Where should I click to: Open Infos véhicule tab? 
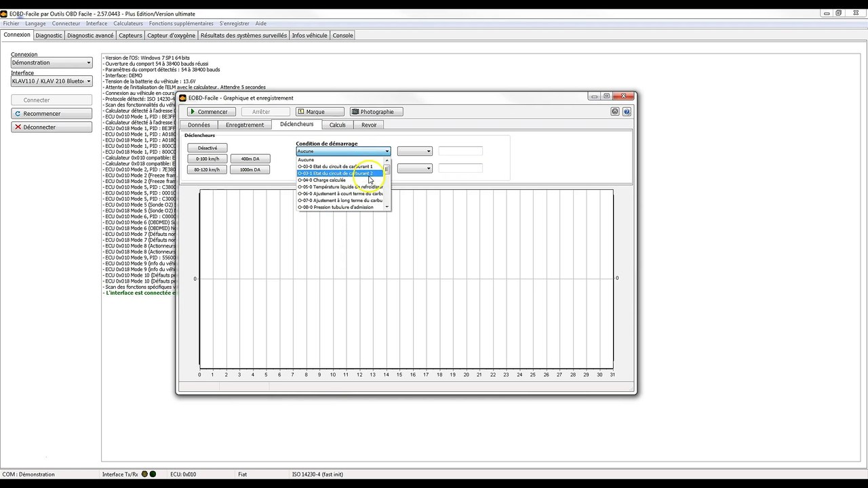[309, 35]
